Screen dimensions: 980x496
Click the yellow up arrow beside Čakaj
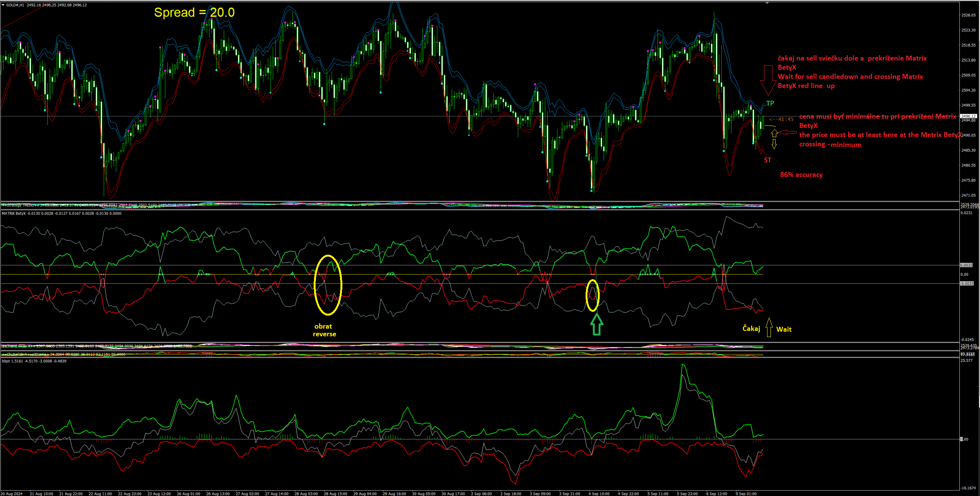pyautogui.click(x=769, y=327)
